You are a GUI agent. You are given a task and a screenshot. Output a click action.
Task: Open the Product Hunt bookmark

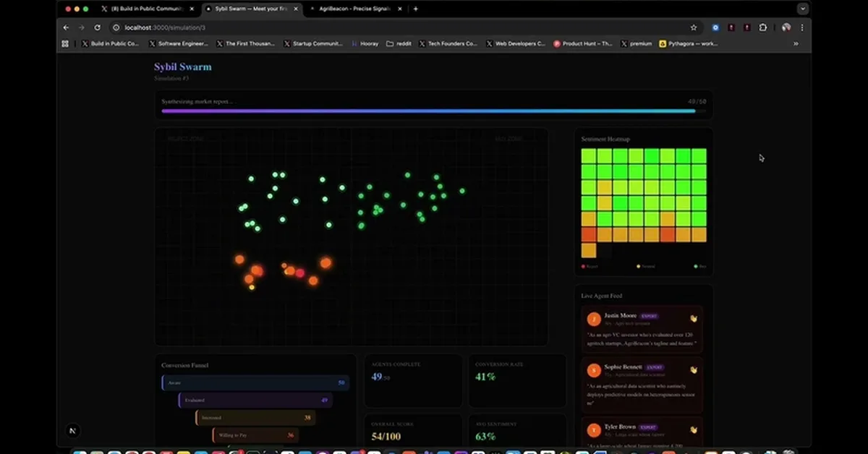click(x=583, y=43)
